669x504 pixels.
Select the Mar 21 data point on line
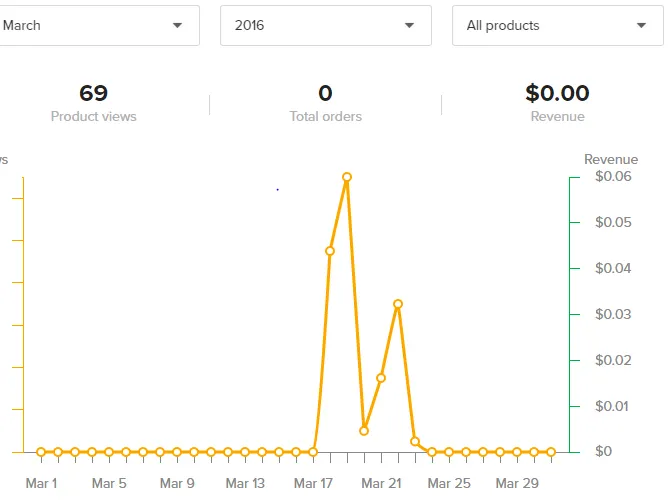click(x=381, y=378)
